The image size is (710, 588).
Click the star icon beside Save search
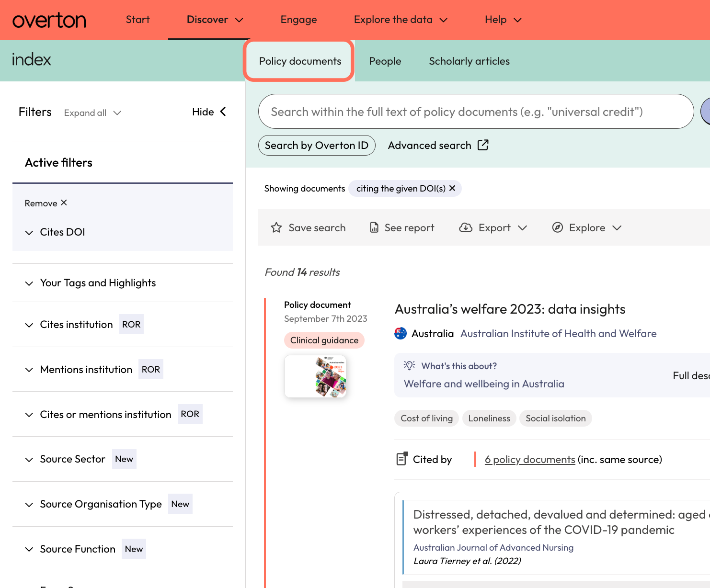coord(276,227)
